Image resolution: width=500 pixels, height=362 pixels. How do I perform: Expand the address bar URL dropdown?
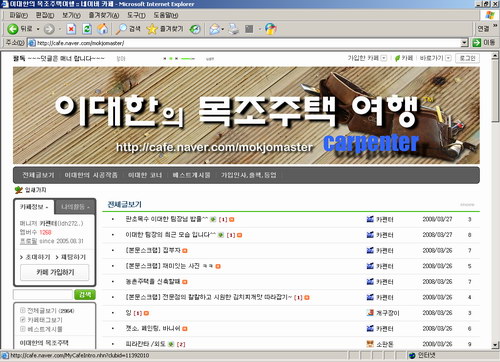click(464, 43)
